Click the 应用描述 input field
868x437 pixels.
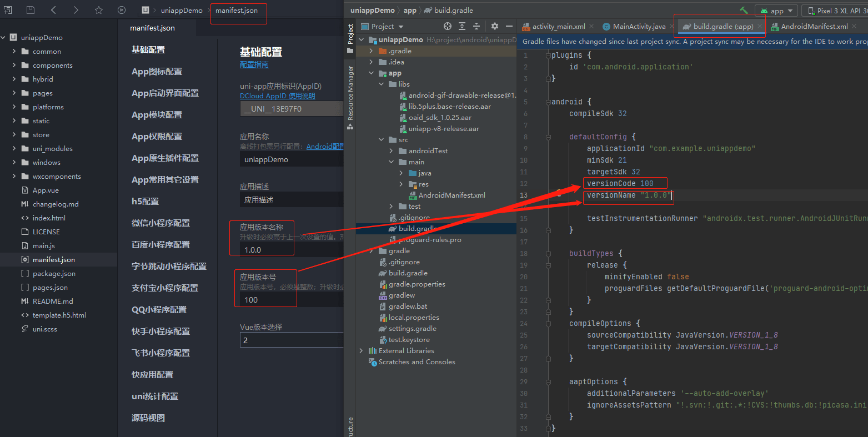tap(292, 199)
